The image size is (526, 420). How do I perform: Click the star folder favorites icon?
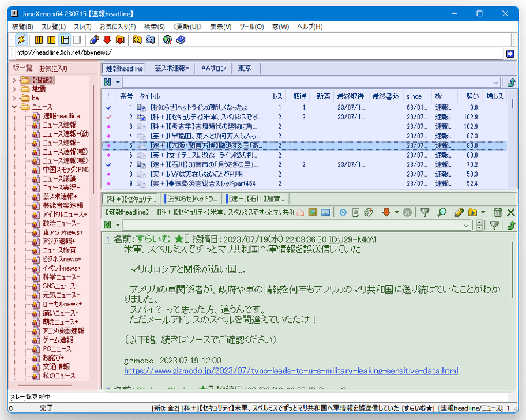472,212
